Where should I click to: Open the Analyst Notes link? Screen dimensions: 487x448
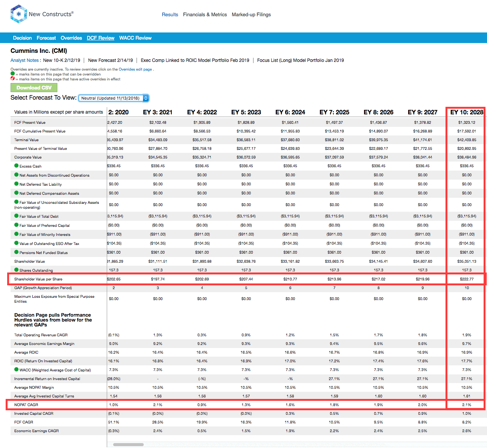tap(25, 60)
